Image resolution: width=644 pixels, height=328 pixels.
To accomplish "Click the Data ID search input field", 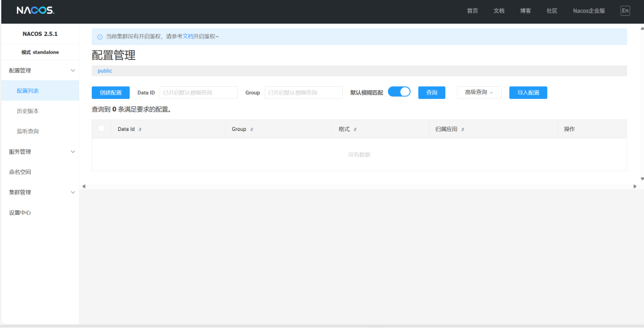I will click(198, 93).
